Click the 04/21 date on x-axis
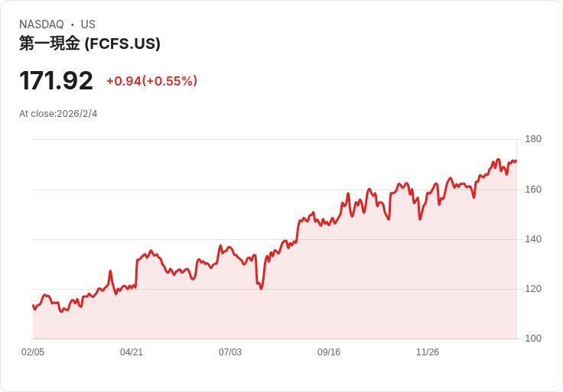 coord(132,352)
